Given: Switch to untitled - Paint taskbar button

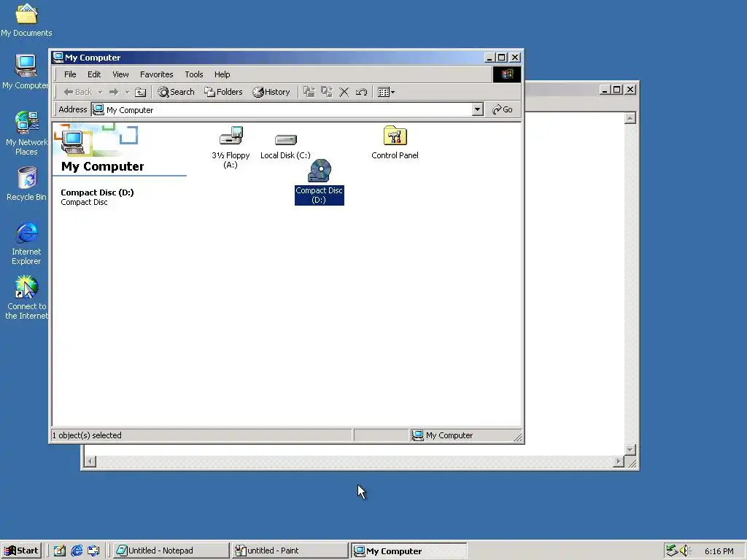Looking at the screenshot, I should [x=290, y=551].
